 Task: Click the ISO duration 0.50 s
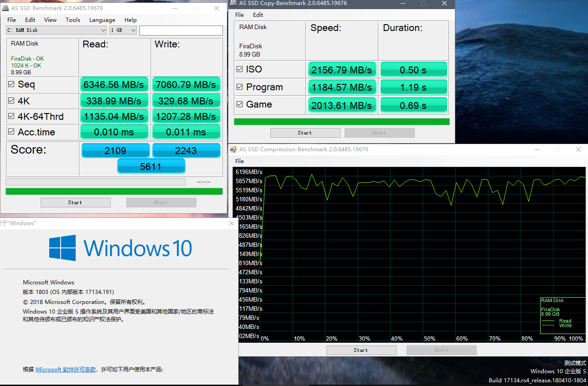click(x=413, y=70)
